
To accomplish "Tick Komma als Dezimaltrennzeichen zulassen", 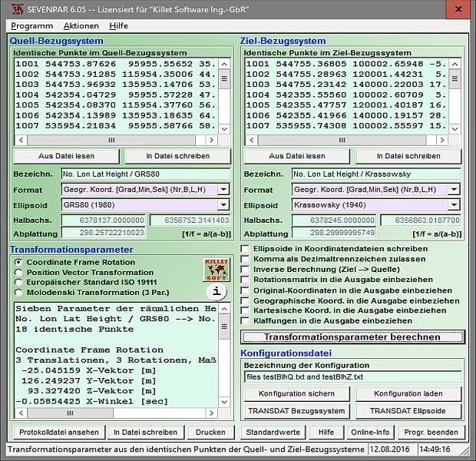I will (245, 259).
